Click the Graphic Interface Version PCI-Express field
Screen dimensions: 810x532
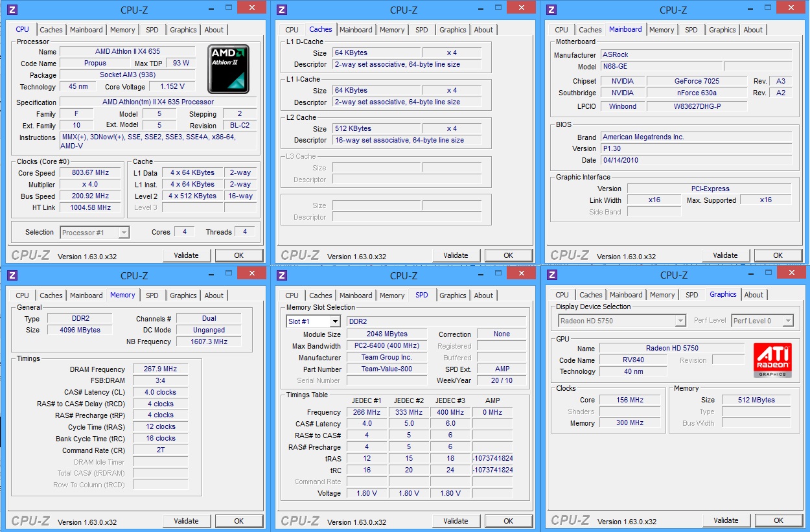point(710,189)
